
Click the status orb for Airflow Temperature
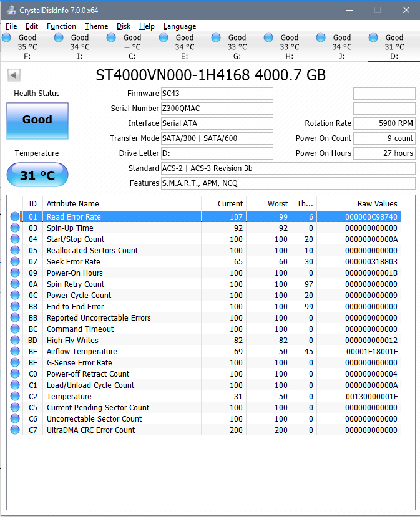coord(15,351)
